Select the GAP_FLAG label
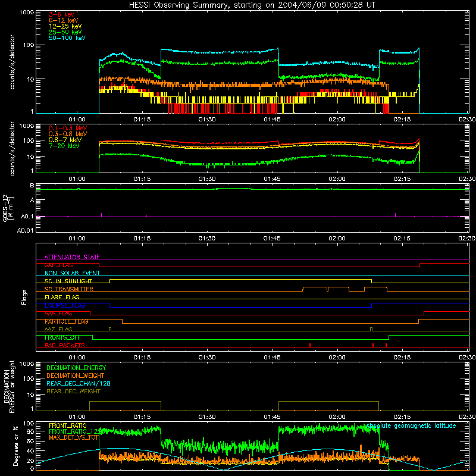Viewport: 476px width, 476px height. pos(58,265)
